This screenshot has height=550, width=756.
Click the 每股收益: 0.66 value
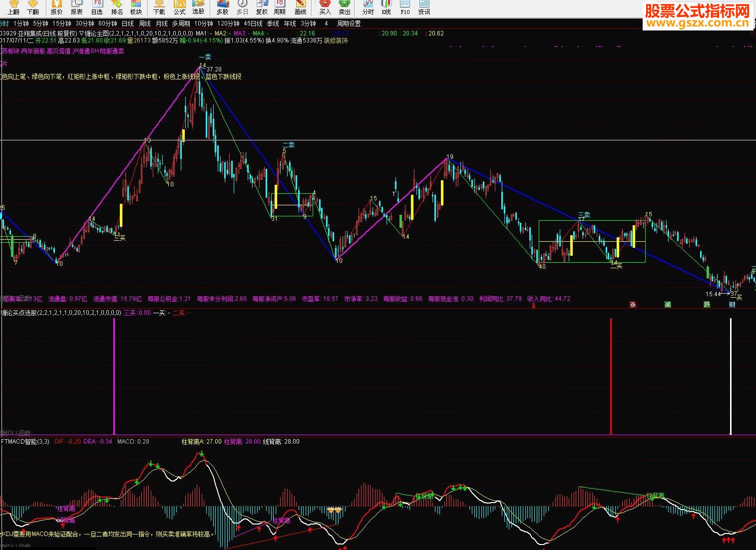tap(402, 299)
